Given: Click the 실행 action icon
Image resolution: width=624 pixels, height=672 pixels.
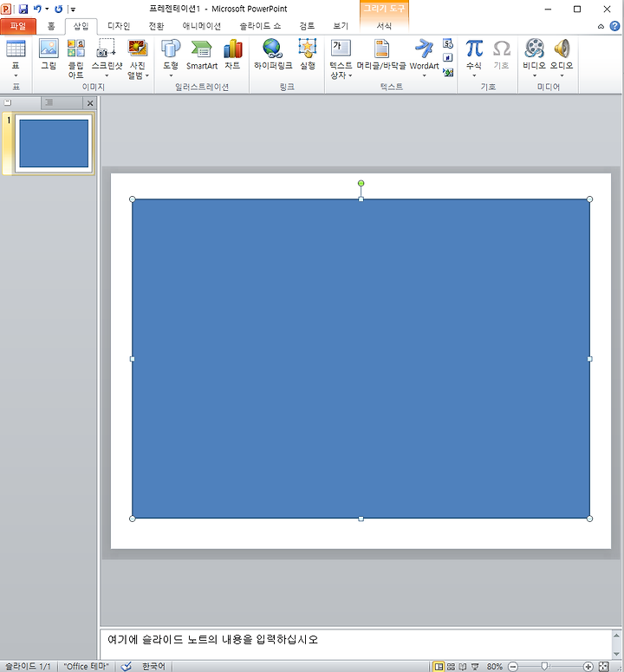Looking at the screenshot, I should pos(308,48).
